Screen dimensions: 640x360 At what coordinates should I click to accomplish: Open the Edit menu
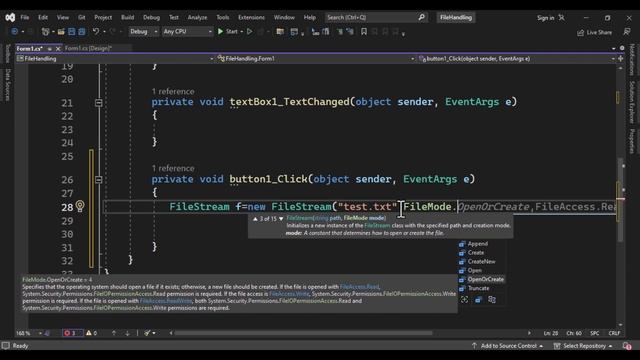[43, 18]
